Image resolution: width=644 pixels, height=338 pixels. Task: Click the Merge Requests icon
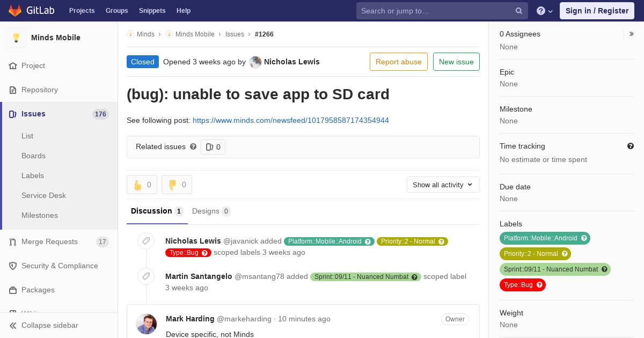pyautogui.click(x=13, y=242)
